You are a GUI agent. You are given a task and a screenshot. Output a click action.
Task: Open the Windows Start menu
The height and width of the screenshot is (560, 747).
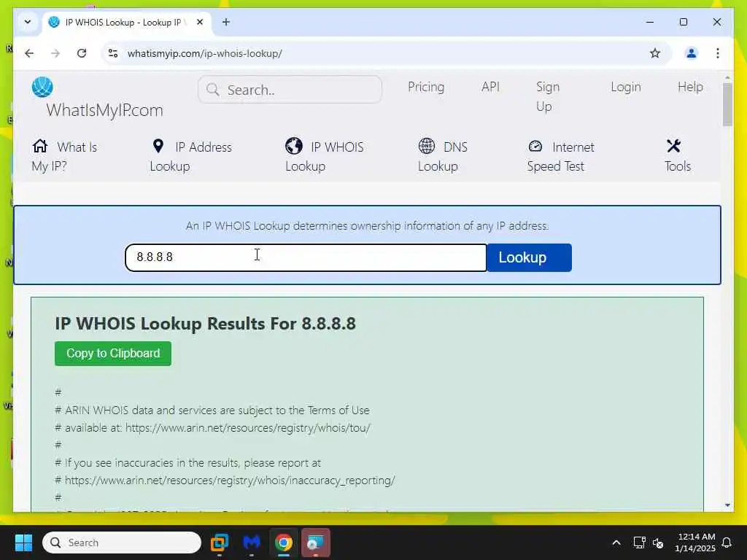[x=23, y=542]
